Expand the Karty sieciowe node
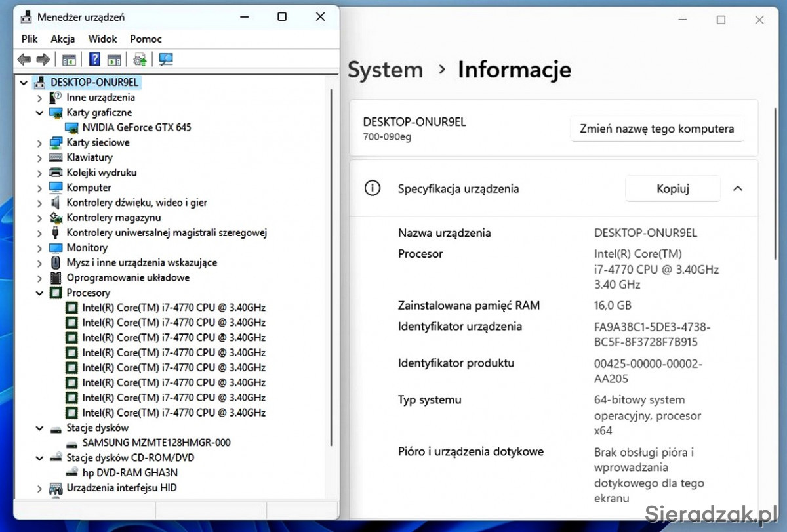The image size is (787, 532). (40, 143)
